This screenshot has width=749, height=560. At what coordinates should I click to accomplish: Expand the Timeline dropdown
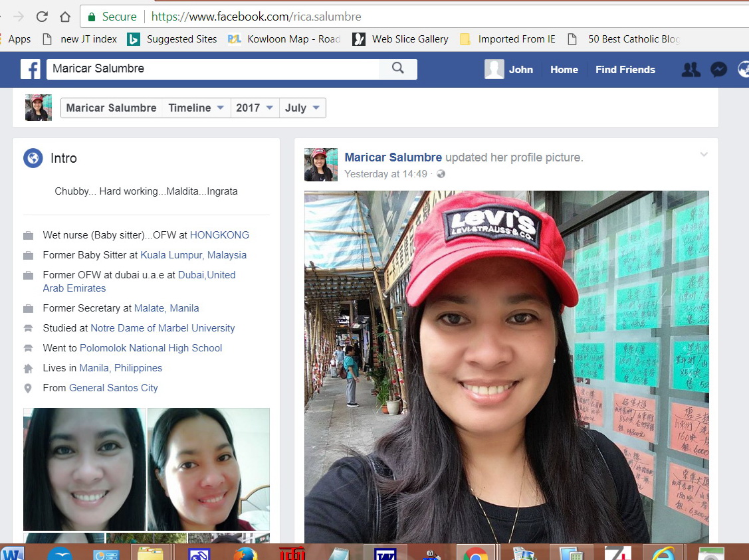pyautogui.click(x=195, y=108)
